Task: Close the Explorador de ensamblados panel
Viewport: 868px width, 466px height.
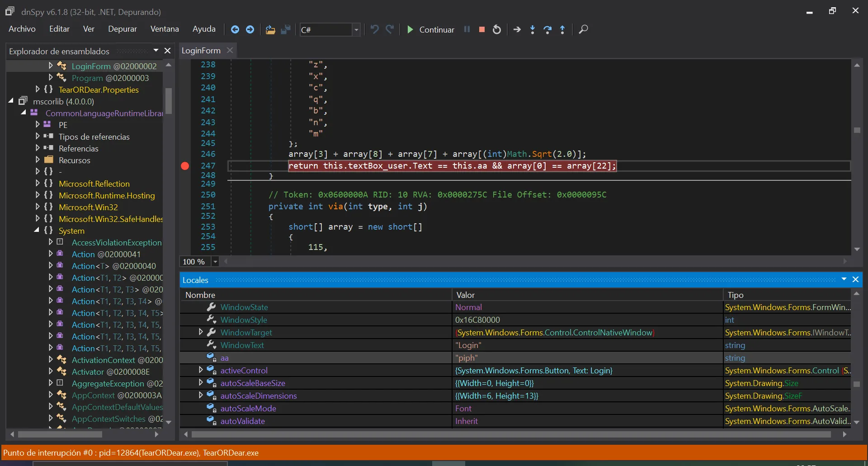Action: click(x=167, y=51)
